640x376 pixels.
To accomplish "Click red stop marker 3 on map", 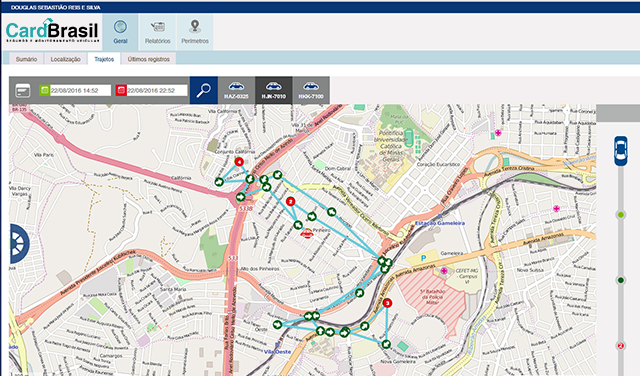I will 387,303.
